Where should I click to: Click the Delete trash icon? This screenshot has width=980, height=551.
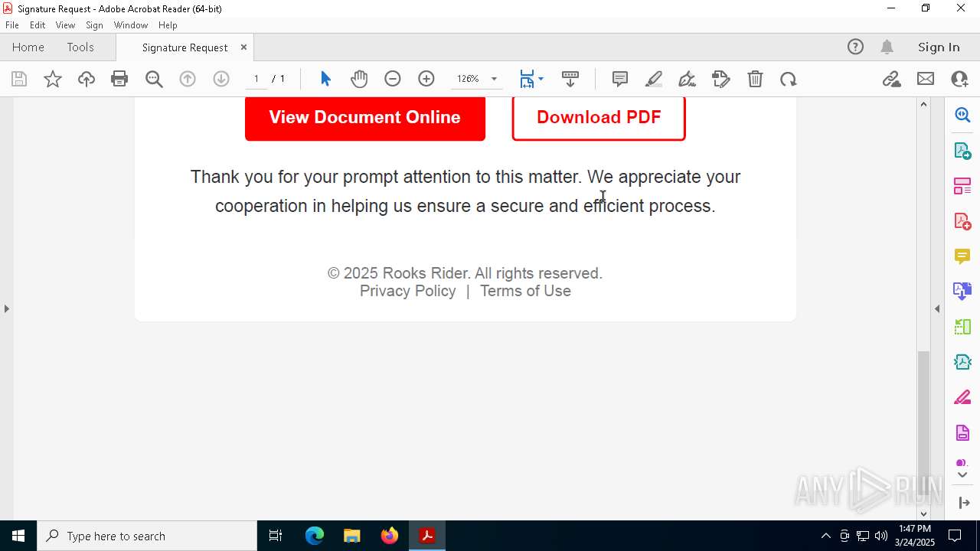click(x=755, y=79)
